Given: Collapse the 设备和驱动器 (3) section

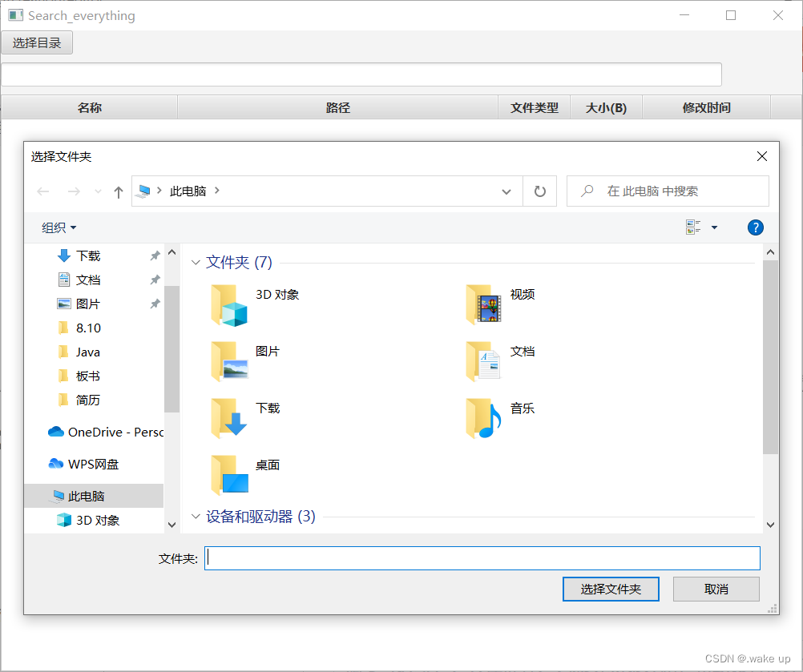Looking at the screenshot, I should 196,517.
